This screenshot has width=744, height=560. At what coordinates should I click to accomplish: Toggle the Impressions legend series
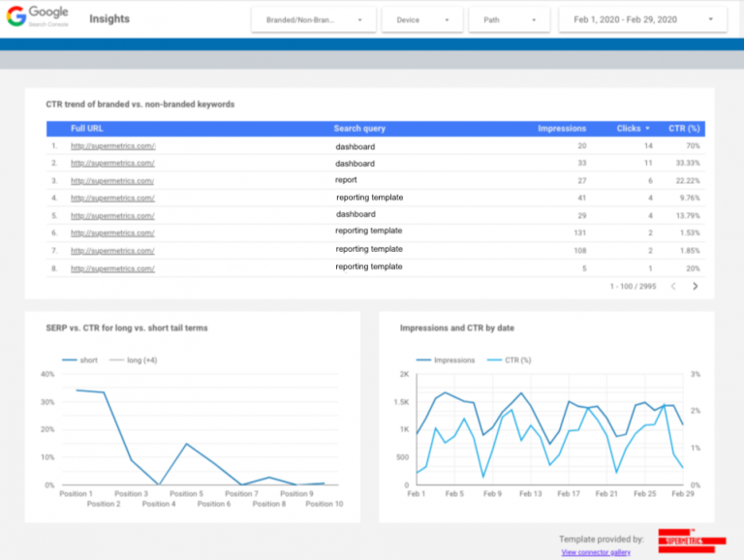[446, 359]
